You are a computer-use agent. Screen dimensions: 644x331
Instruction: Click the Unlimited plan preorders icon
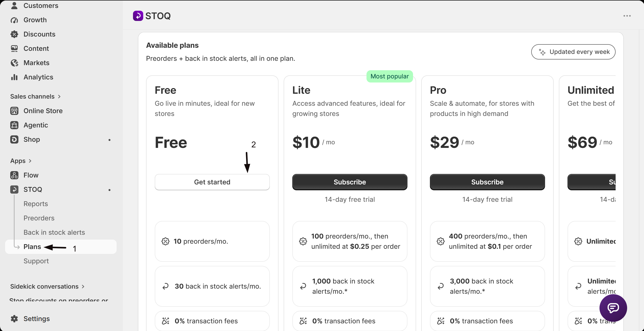[578, 241]
